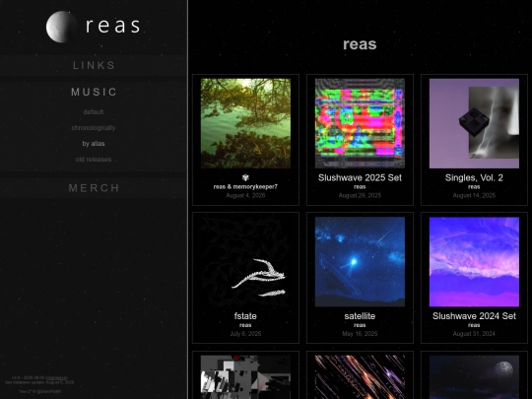Click the 'Slushwave 2025 Set' title
This screenshot has height=399, width=532.
click(360, 177)
